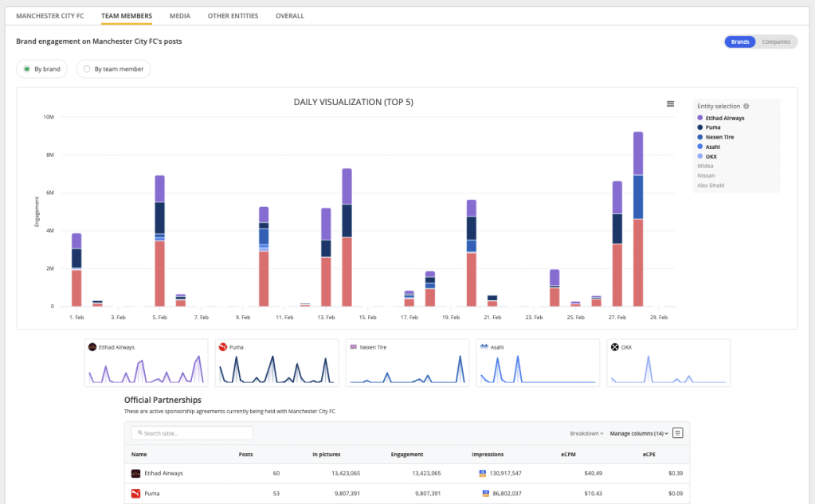Click the Search table input field
815x504 pixels.
[192, 433]
